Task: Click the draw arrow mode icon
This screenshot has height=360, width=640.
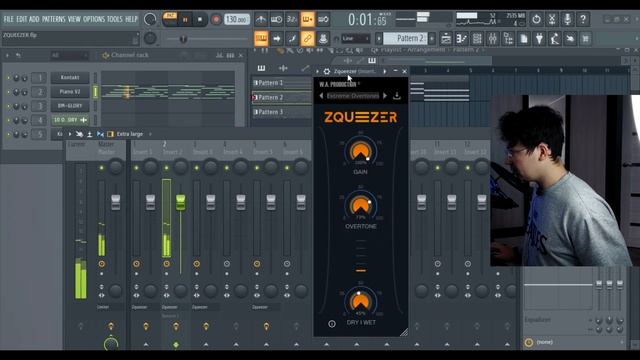Action: pos(277,39)
